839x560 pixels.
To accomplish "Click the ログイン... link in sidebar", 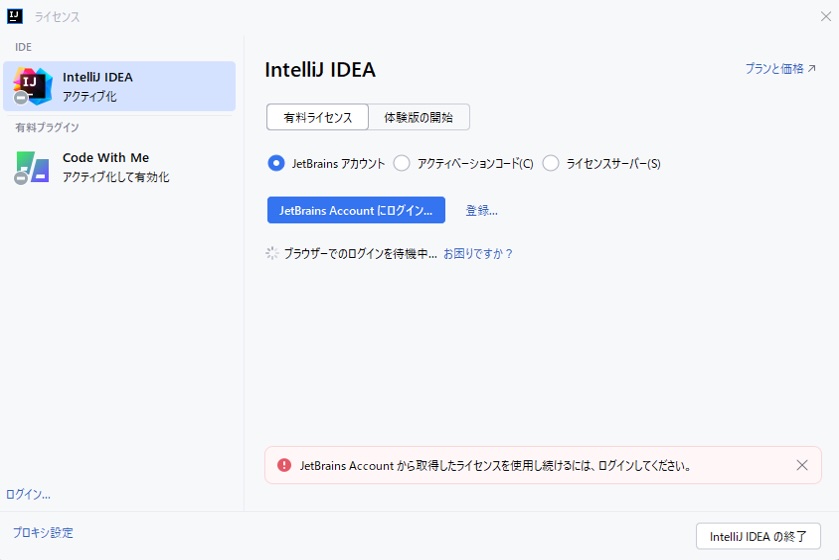I will click(x=28, y=495).
